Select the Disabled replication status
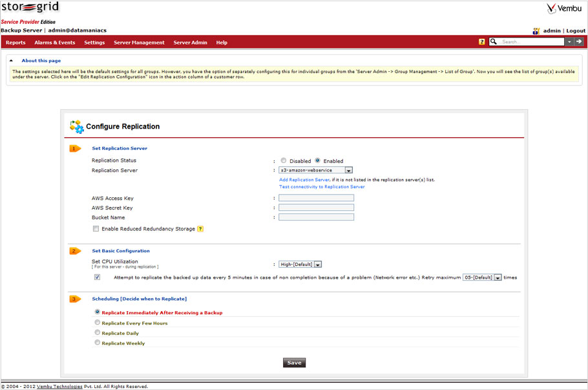588x390 pixels. (284, 161)
